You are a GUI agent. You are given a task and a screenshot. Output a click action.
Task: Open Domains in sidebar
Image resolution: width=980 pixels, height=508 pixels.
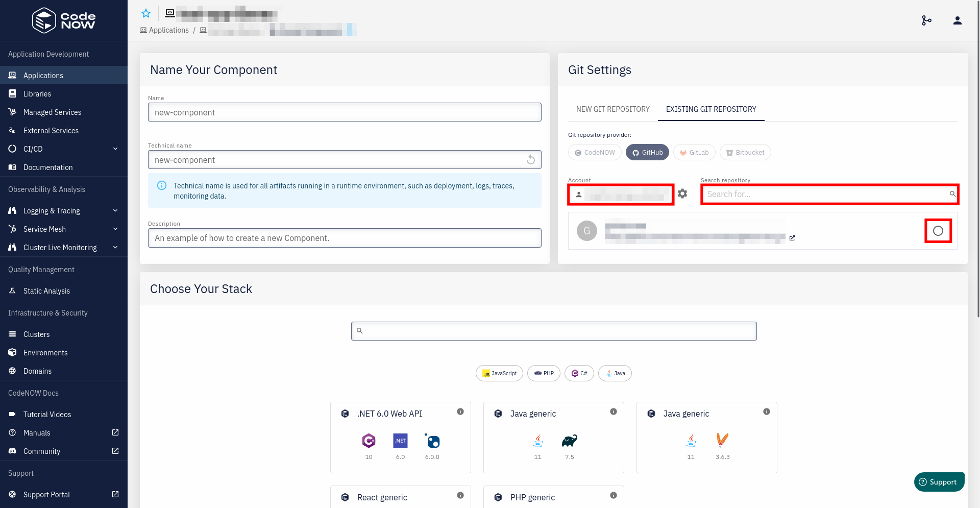(x=64, y=371)
